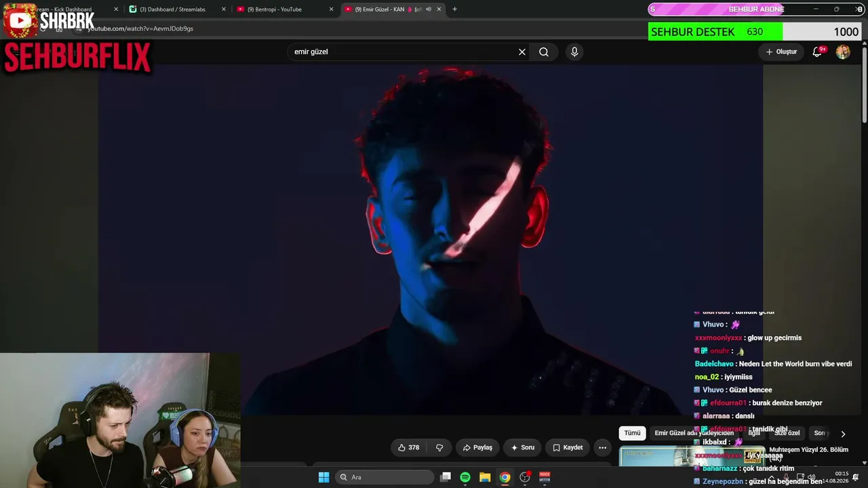
Task: Close the Kick Dashboard tab
Action: (116, 9)
